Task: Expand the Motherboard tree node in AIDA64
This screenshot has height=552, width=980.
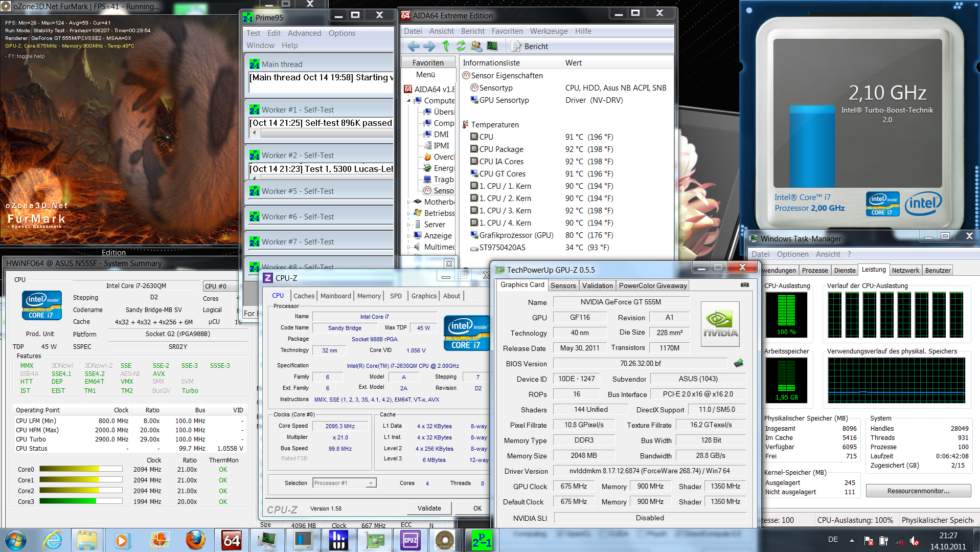Action: [408, 202]
